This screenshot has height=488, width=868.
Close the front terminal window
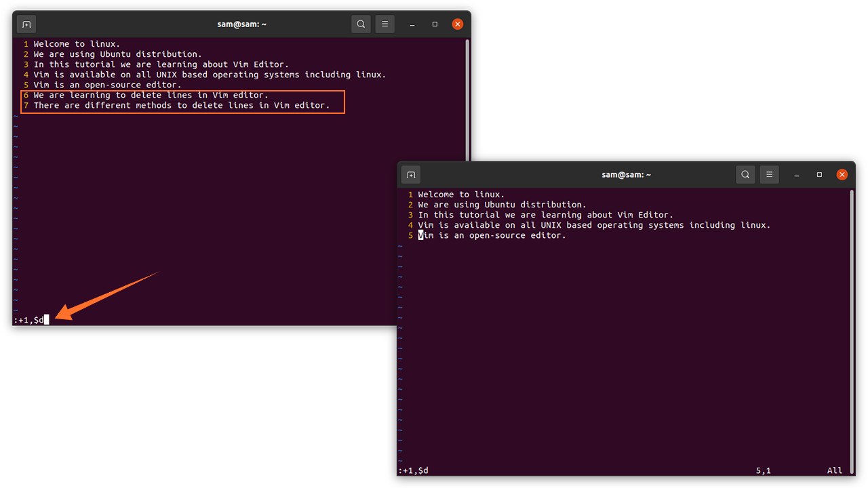[842, 174]
